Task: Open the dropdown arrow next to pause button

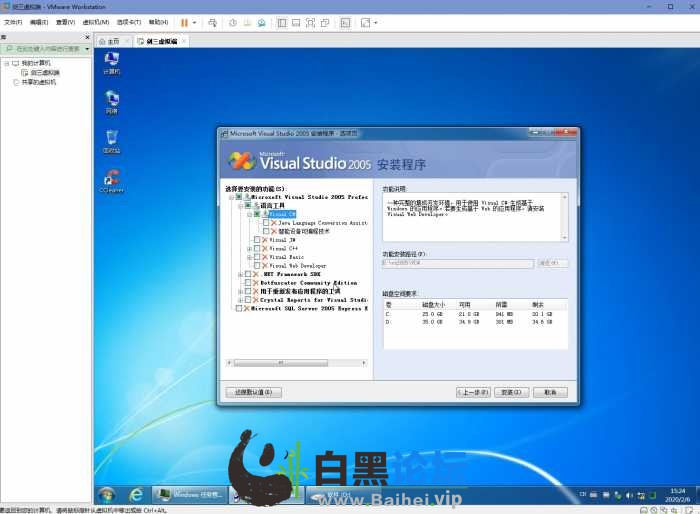Action: pyautogui.click(x=194, y=23)
